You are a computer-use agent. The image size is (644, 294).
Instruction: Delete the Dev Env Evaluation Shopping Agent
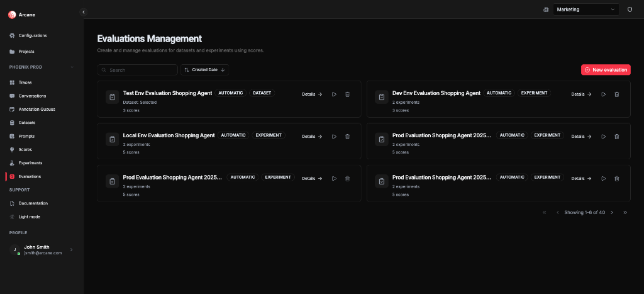click(616, 94)
